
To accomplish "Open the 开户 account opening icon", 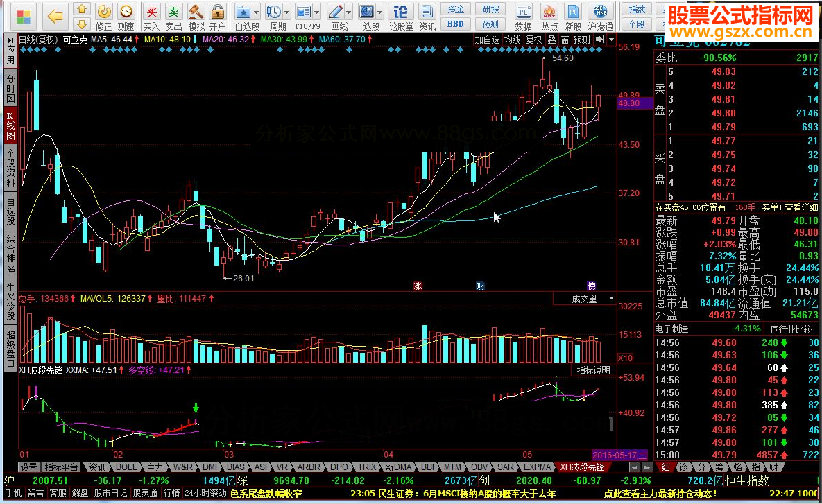I will tap(218, 17).
